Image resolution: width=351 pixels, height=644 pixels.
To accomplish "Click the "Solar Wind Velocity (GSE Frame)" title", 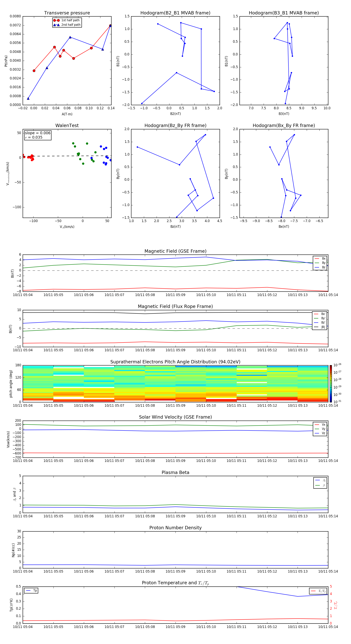I will [x=175, y=417].
